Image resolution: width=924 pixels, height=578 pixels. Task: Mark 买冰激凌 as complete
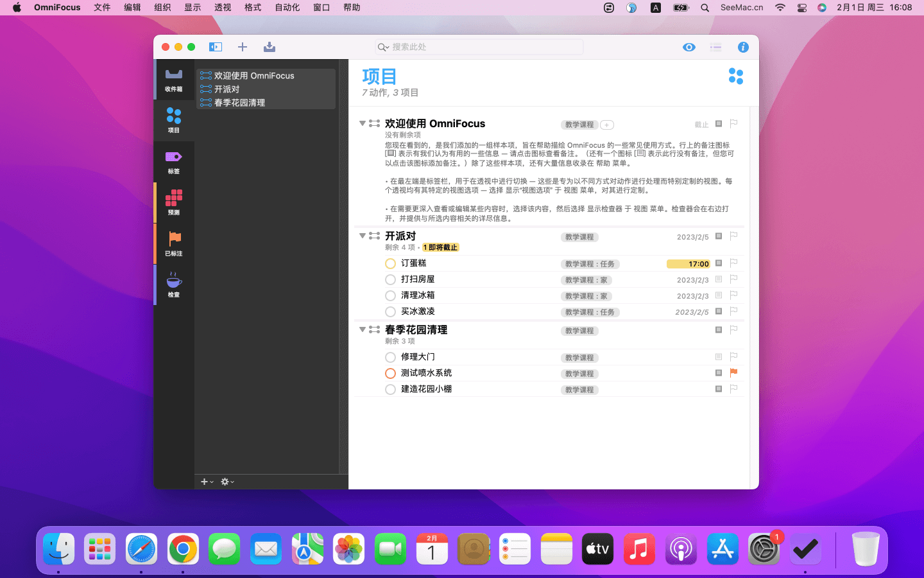(x=390, y=311)
